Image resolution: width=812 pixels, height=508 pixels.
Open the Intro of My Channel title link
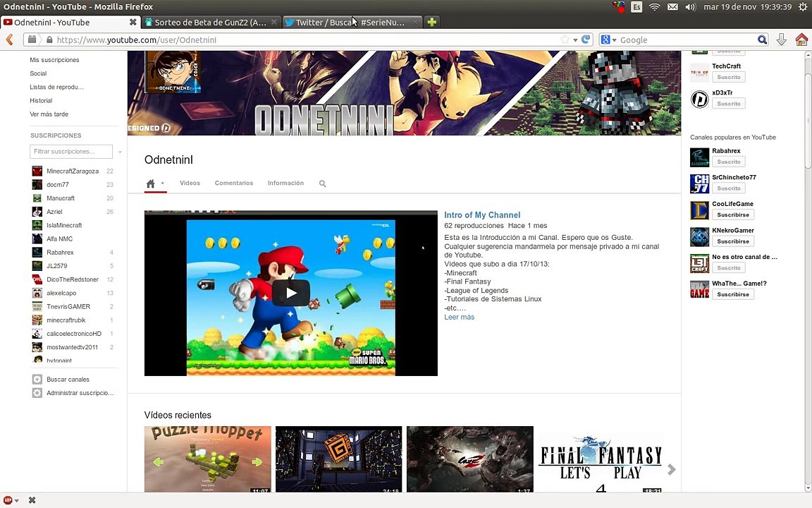(482, 215)
